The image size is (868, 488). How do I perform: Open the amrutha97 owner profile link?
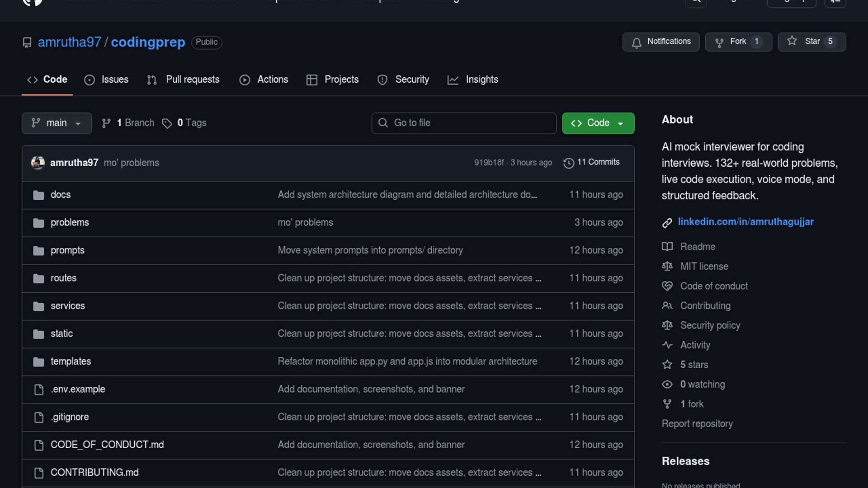click(x=70, y=42)
